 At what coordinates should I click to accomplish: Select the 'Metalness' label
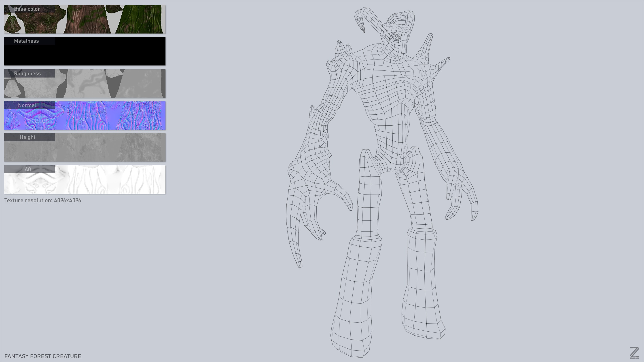pyautogui.click(x=27, y=41)
